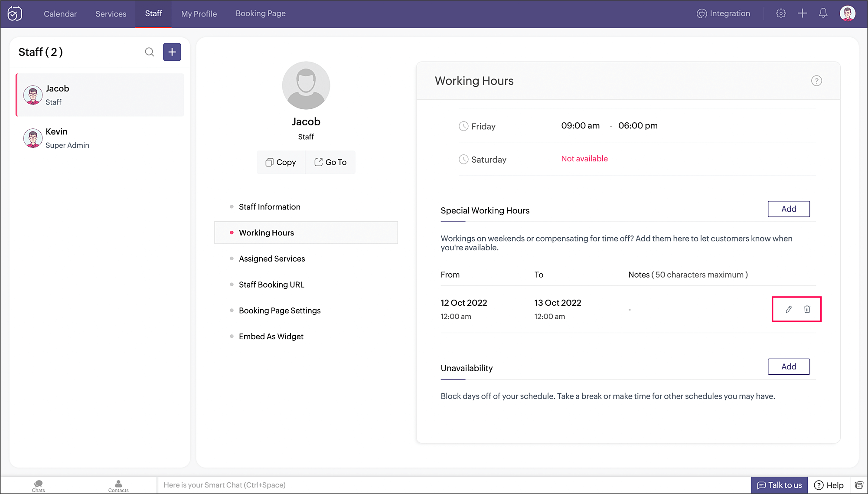Click the top bar plus icon

click(802, 13)
